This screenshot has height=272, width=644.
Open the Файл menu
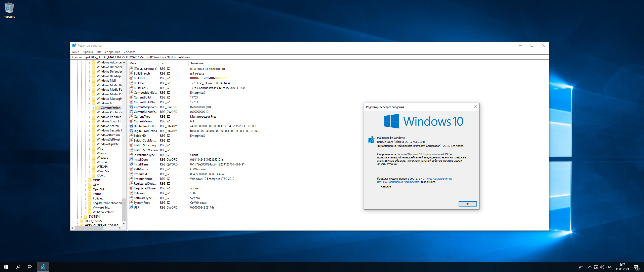[75, 52]
